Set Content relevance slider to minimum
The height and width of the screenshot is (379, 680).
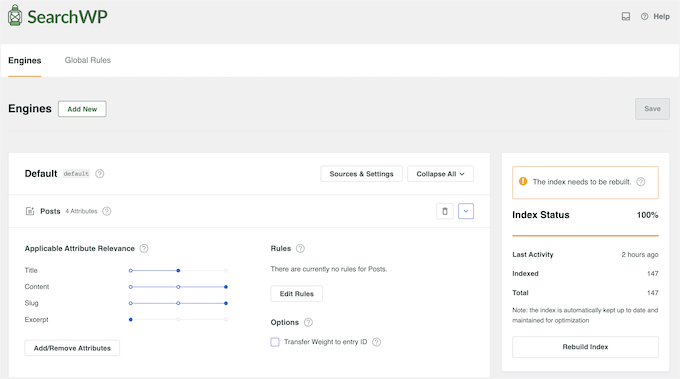(x=131, y=287)
